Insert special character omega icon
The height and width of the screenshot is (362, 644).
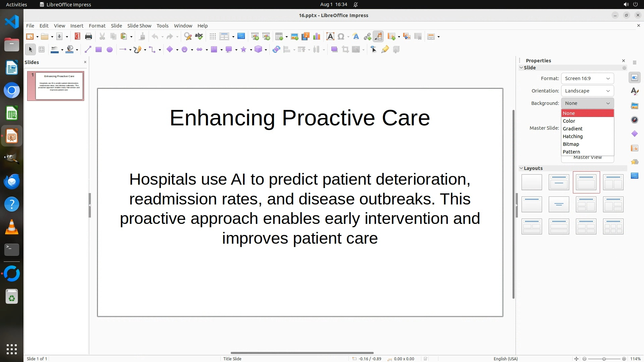coord(341,37)
